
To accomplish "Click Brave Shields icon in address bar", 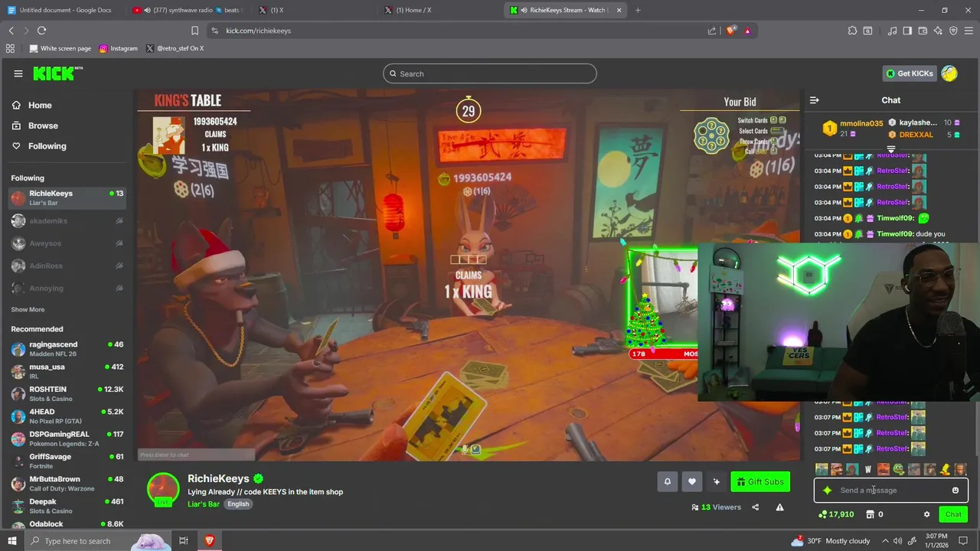I will click(731, 31).
